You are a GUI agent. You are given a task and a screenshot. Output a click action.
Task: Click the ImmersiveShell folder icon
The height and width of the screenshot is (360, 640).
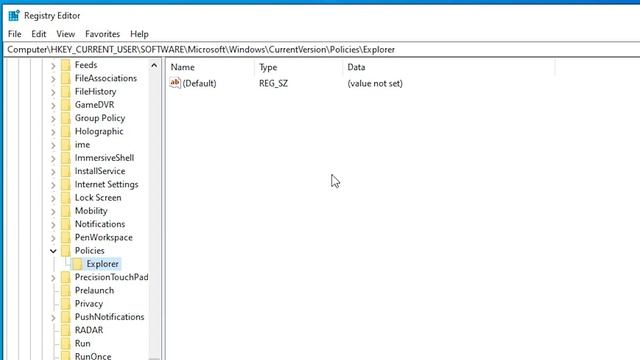point(66,158)
